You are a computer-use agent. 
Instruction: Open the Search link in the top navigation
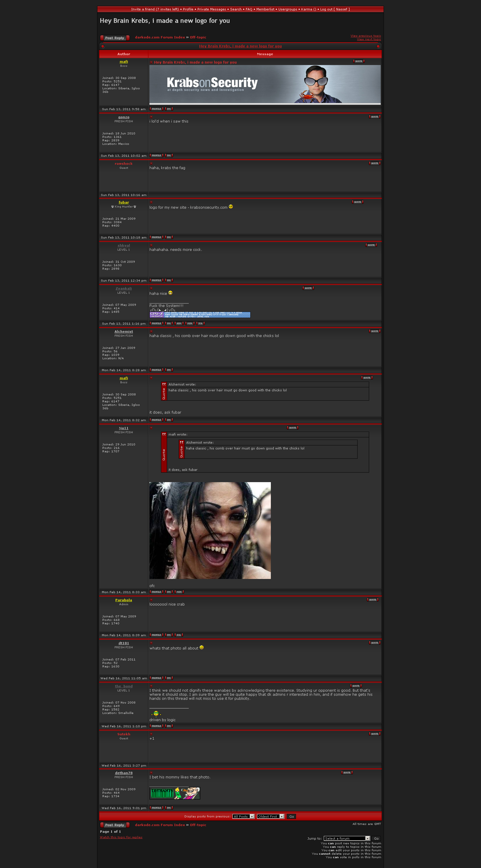click(x=236, y=10)
